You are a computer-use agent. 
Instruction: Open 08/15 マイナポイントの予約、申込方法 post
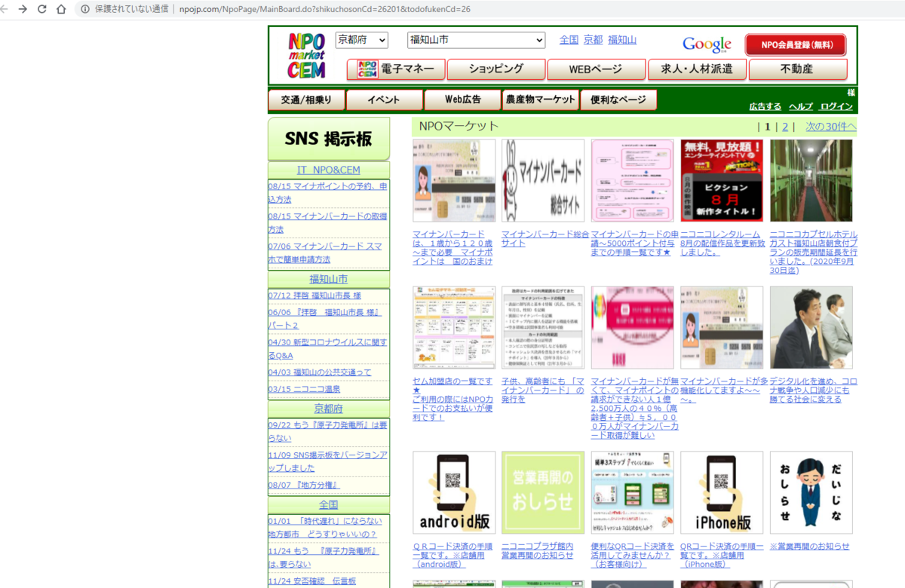328,193
